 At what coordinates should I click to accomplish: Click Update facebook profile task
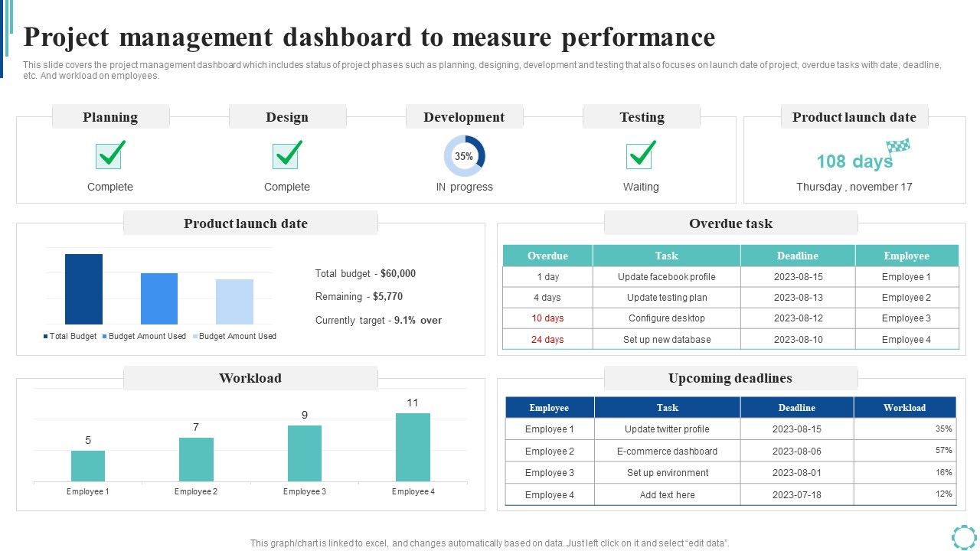coord(667,277)
